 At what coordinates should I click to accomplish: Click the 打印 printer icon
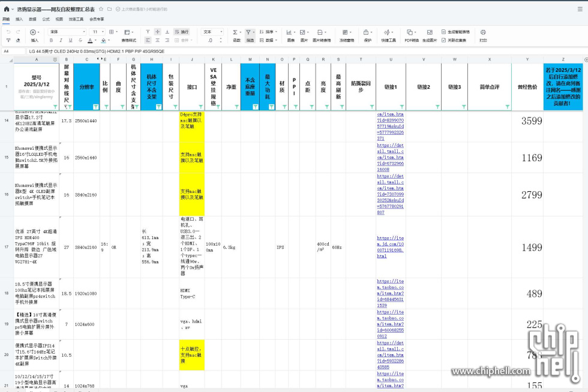point(483,32)
